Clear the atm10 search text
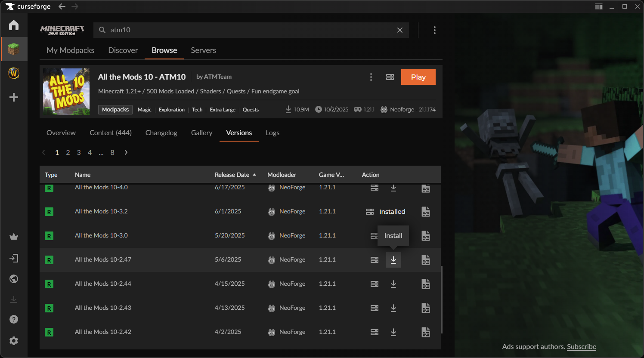This screenshot has width=644, height=358. pos(399,30)
